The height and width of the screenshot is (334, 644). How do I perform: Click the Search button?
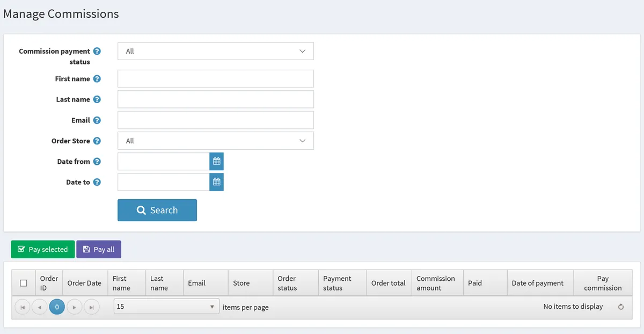coord(157,210)
